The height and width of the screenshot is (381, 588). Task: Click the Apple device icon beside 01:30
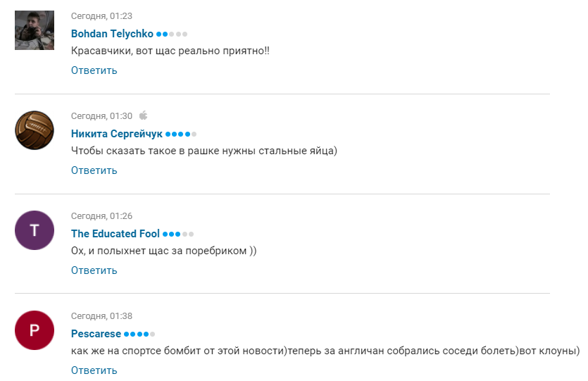(143, 115)
